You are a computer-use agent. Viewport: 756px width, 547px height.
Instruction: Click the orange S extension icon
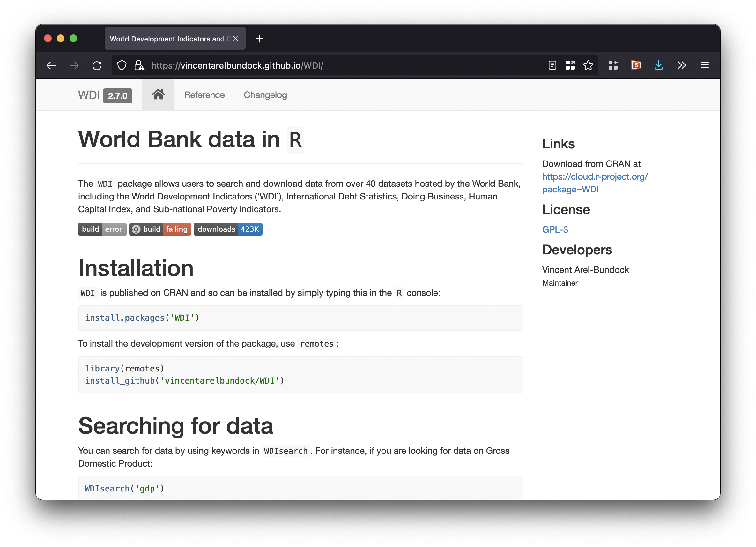click(636, 65)
